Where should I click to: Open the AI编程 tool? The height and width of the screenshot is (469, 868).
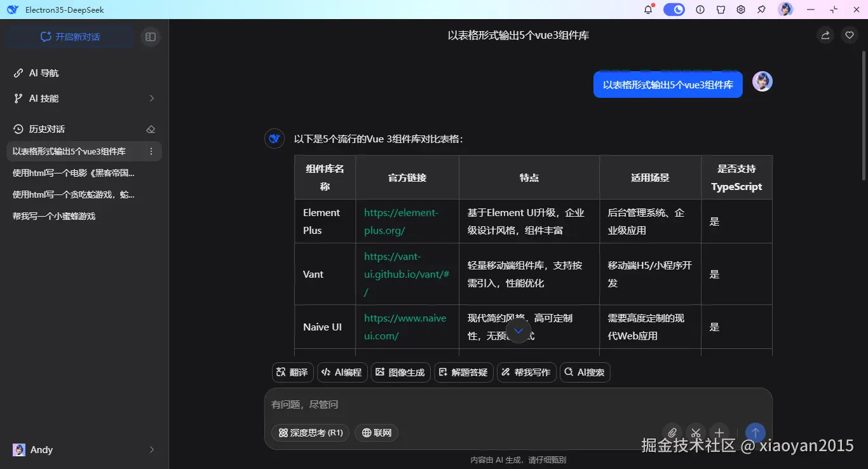point(342,372)
